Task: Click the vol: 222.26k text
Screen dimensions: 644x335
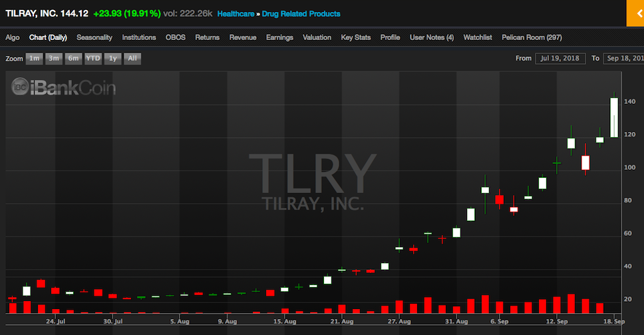Action: [x=188, y=13]
